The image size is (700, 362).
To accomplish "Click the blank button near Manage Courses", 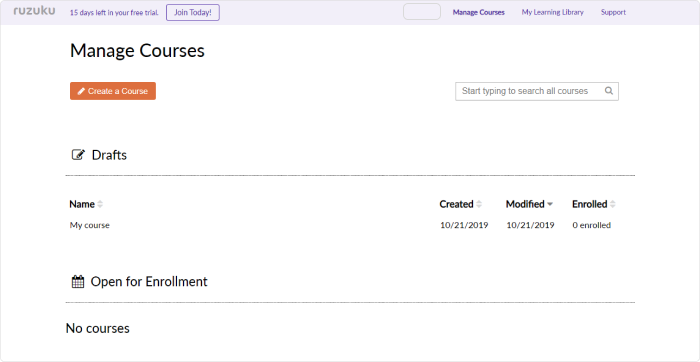I will 422,12.
